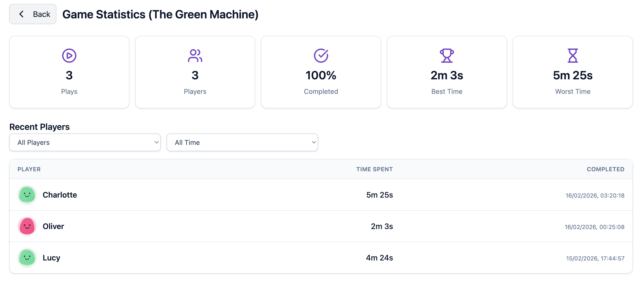The width and height of the screenshot is (644, 282).
Task: Click the Back button
Action: coord(32,14)
